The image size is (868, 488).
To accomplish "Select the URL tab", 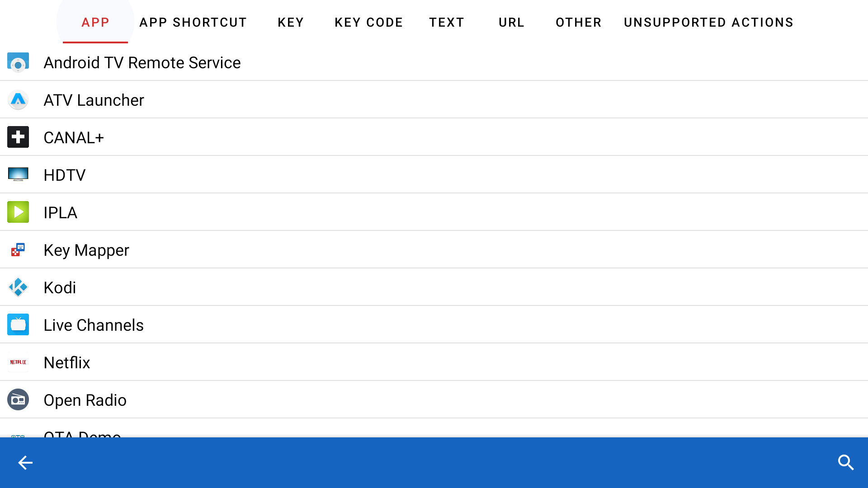I will coord(511,22).
